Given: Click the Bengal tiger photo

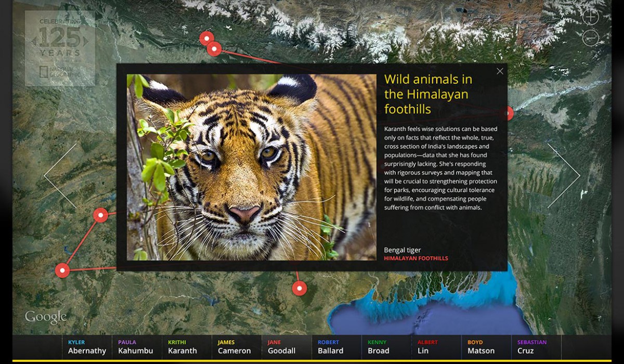Looking at the screenshot, I should point(251,167).
